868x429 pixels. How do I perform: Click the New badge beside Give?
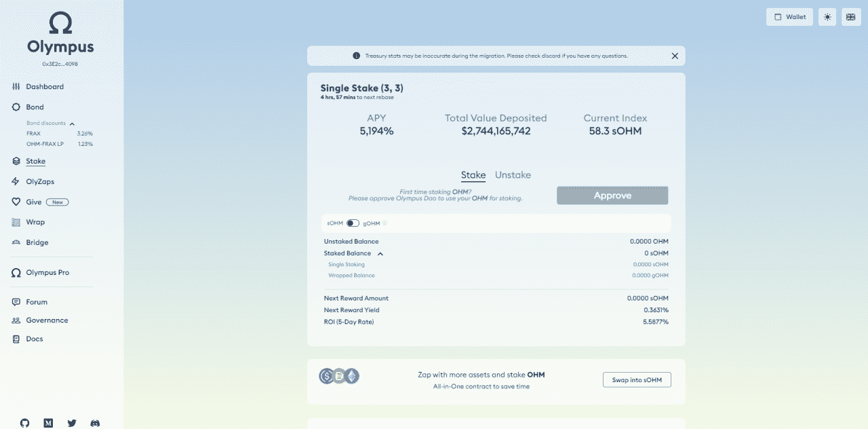57,202
